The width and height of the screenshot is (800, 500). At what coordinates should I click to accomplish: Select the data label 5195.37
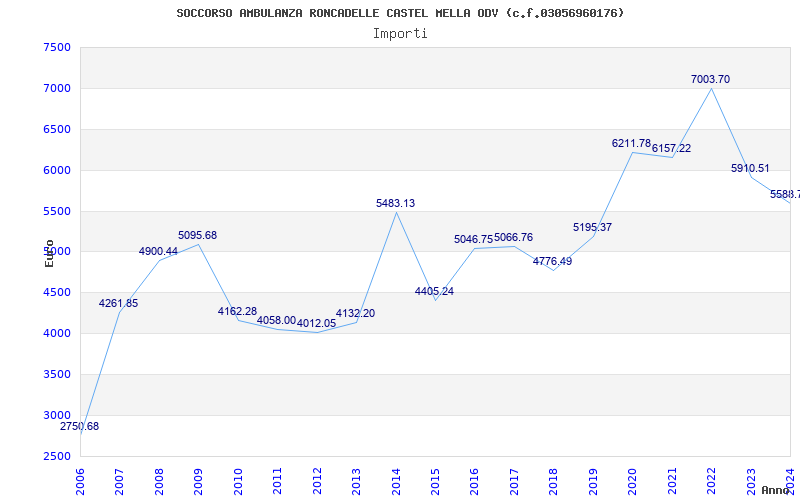point(592,228)
